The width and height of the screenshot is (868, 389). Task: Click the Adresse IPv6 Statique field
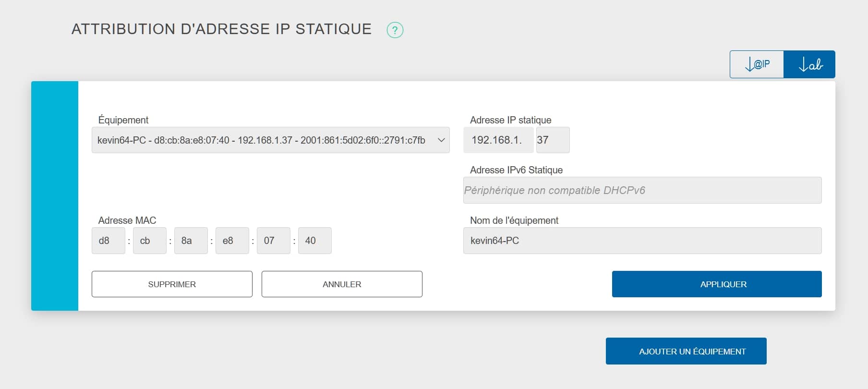(642, 191)
